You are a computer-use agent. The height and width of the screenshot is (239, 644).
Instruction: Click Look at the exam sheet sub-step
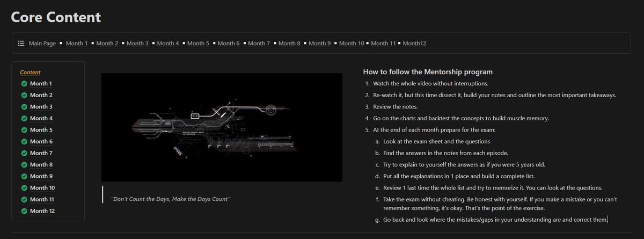tap(436, 142)
